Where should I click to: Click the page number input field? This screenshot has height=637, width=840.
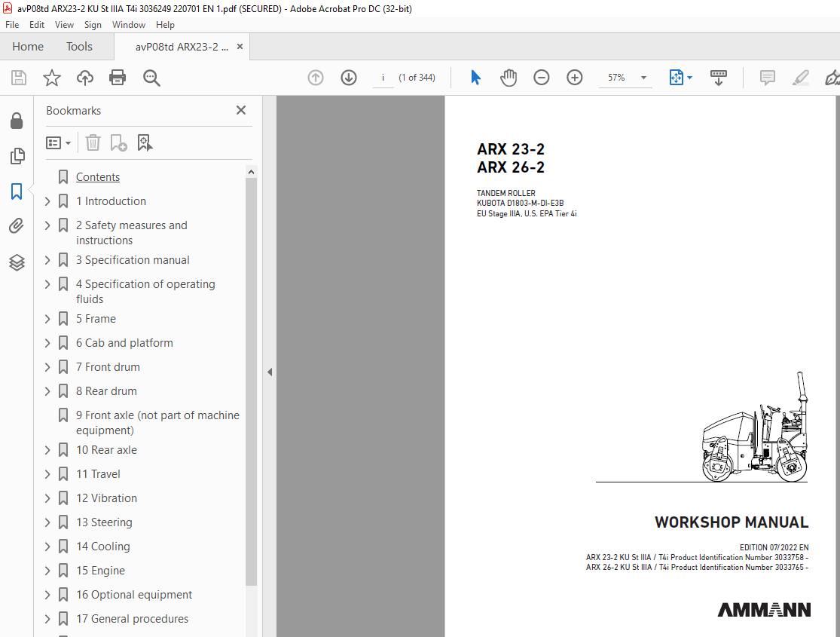(383, 78)
